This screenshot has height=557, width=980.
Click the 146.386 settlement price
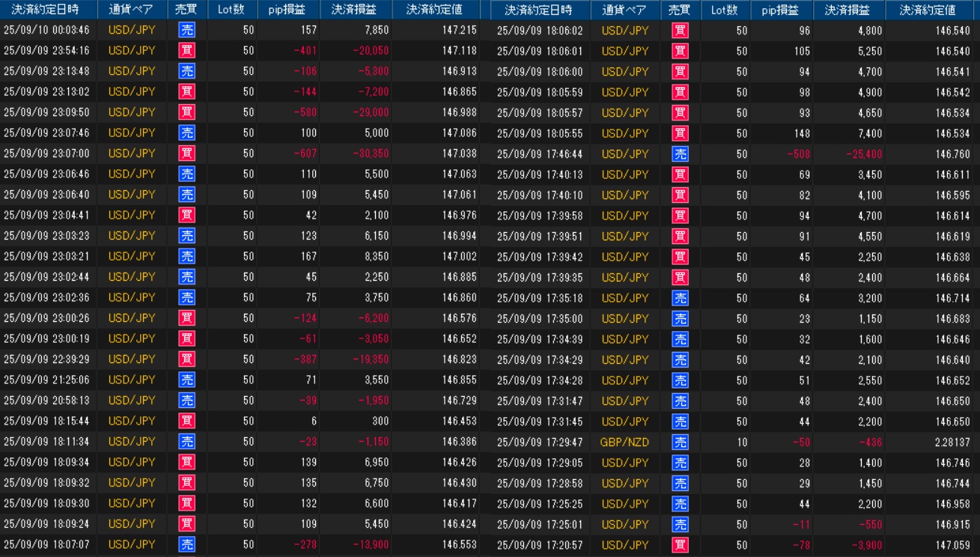click(459, 442)
